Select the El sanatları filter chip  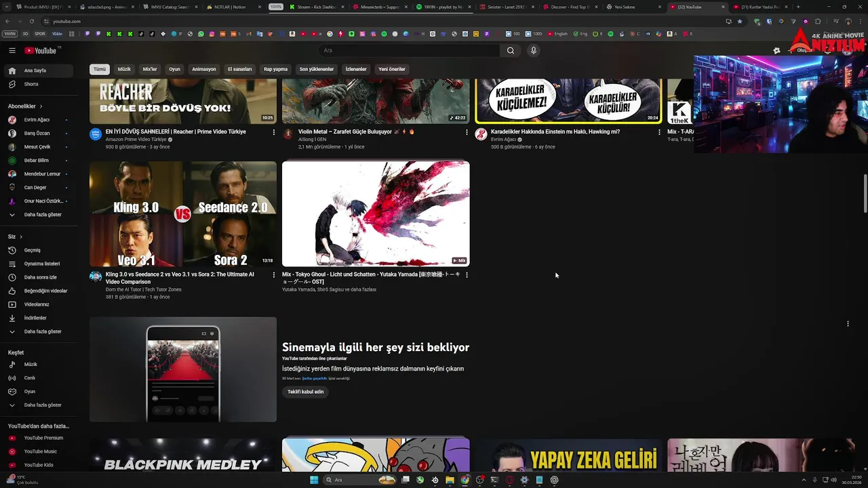coord(239,69)
